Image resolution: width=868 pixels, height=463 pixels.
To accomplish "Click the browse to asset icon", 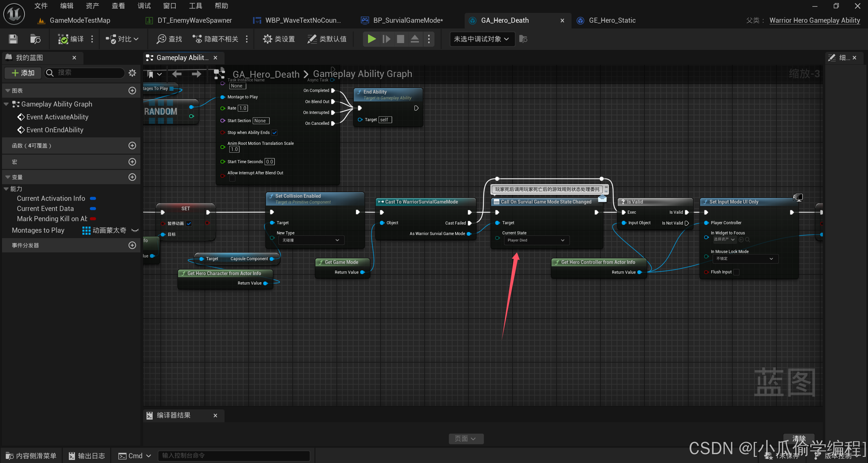I will click(35, 39).
